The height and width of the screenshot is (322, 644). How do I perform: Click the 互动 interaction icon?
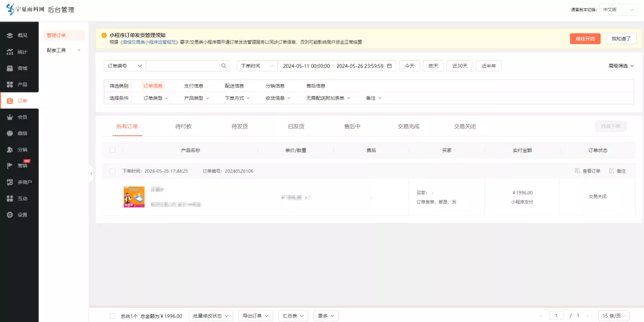[10, 199]
